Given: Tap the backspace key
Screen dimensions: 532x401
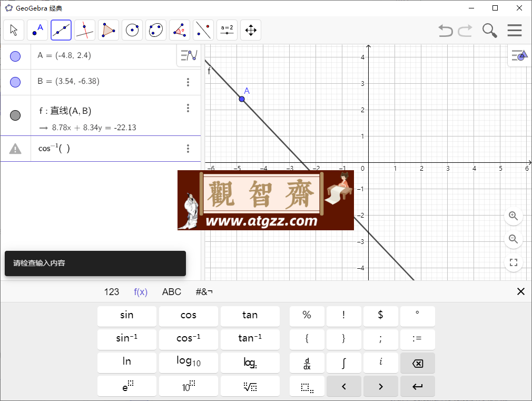Looking at the screenshot, I should click(418, 363).
